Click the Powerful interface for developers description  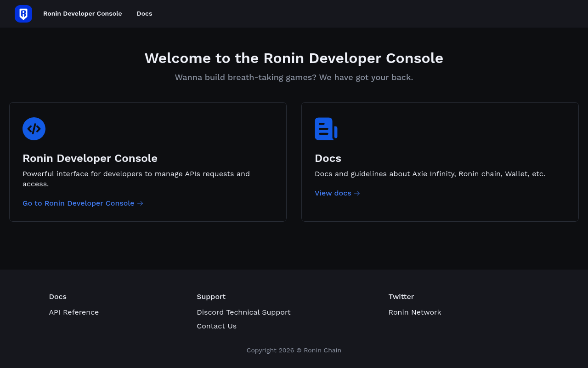(x=136, y=179)
